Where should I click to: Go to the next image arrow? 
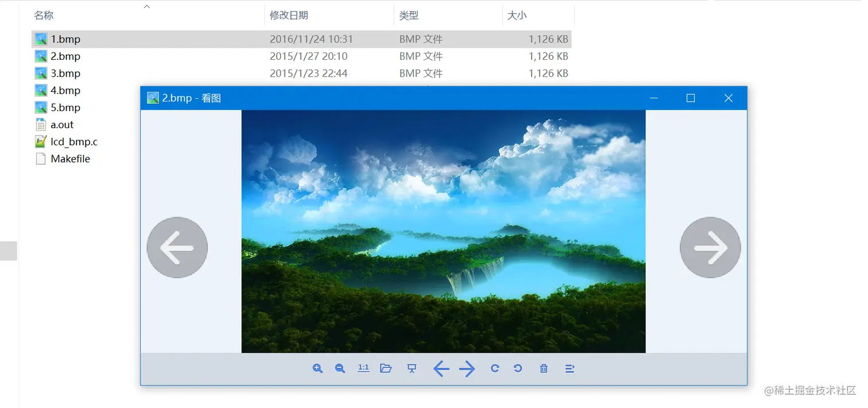pyautogui.click(x=467, y=368)
